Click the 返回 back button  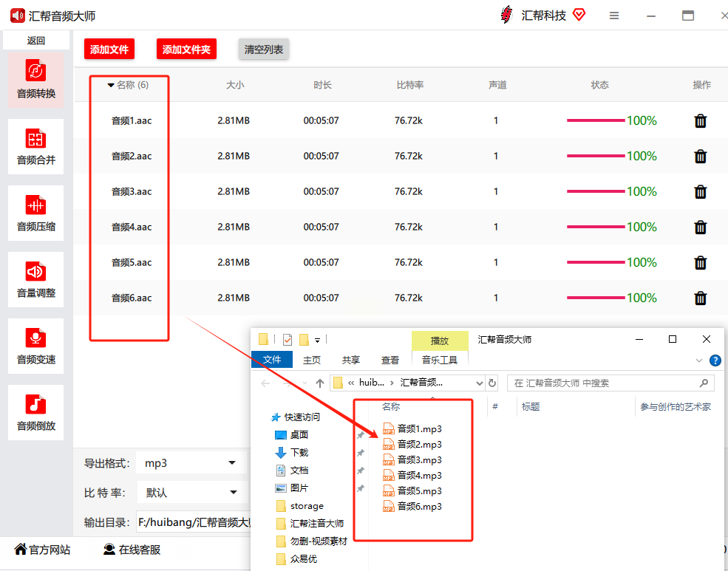[x=35, y=41]
